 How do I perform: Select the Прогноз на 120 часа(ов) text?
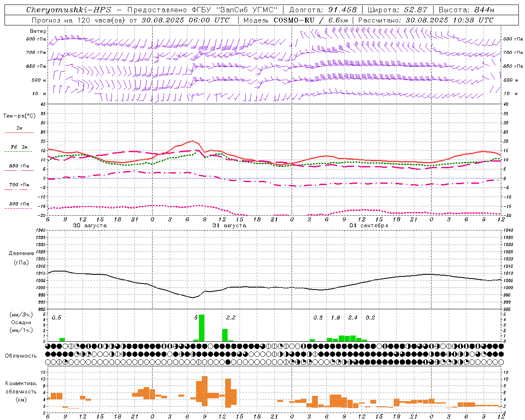(x=79, y=20)
